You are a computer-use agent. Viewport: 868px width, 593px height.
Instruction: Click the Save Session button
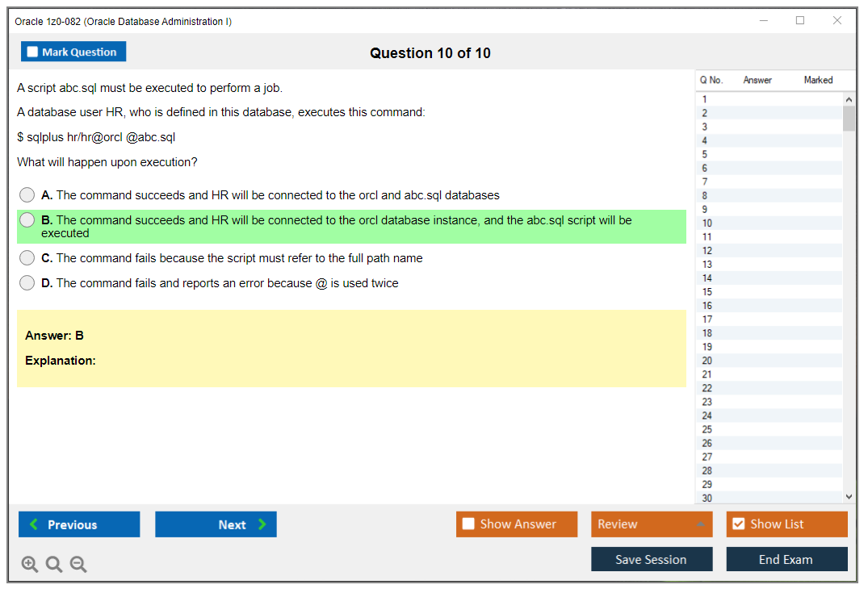click(x=652, y=559)
